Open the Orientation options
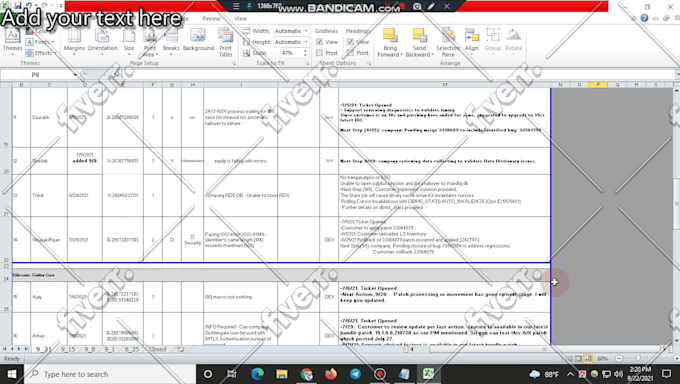 pos(102,42)
